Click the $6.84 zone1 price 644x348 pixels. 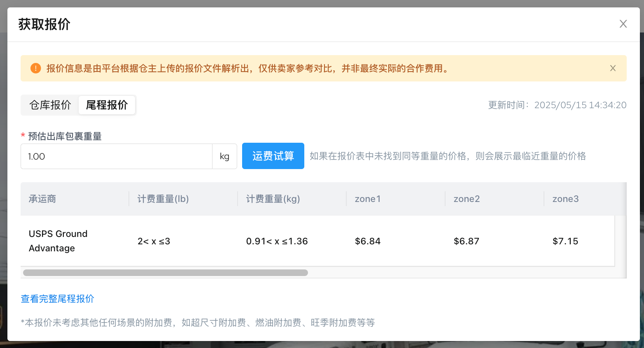368,241
